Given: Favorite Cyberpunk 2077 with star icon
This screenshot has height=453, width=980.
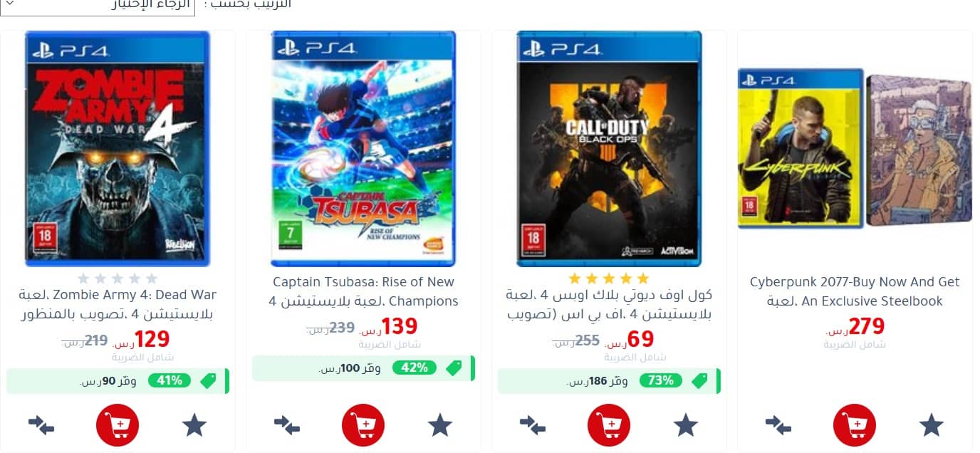Looking at the screenshot, I should pos(932,425).
